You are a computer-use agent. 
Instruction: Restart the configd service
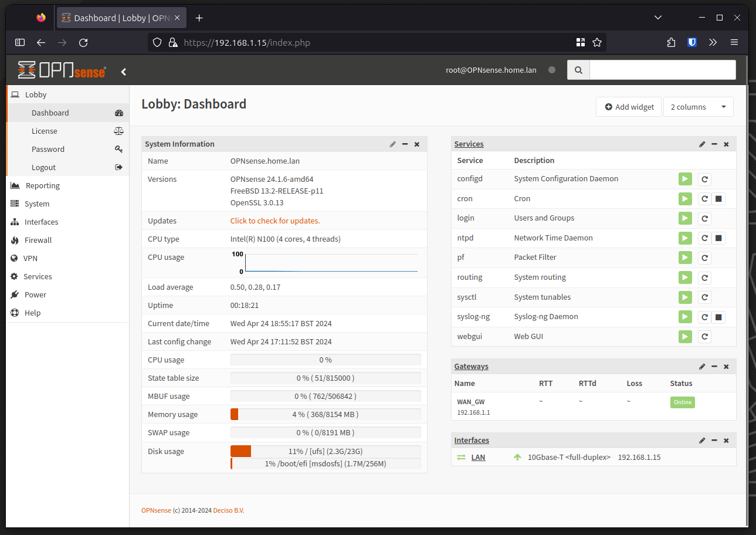tap(704, 179)
